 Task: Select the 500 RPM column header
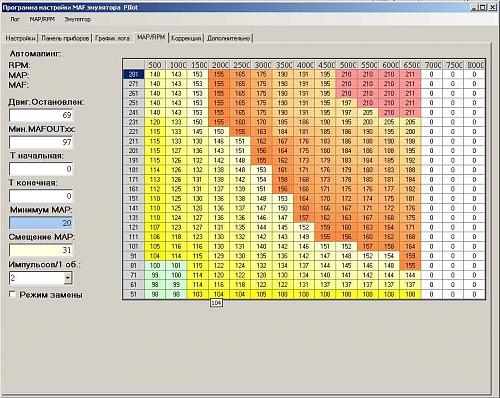coord(155,65)
